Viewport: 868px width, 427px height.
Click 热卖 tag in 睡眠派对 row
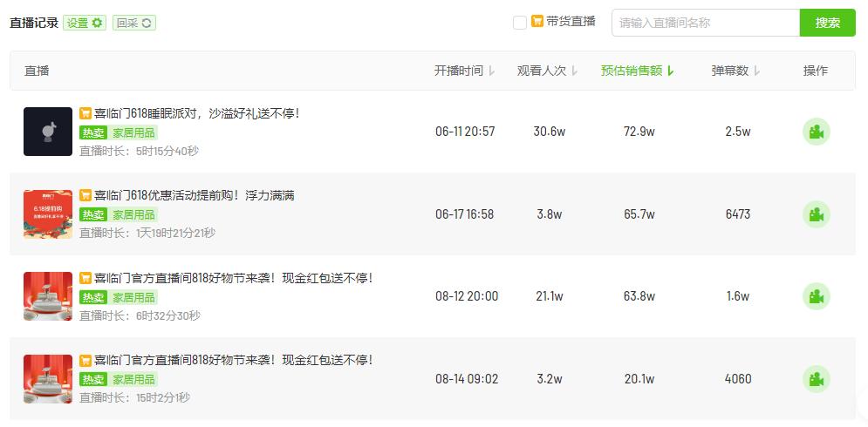coord(93,132)
